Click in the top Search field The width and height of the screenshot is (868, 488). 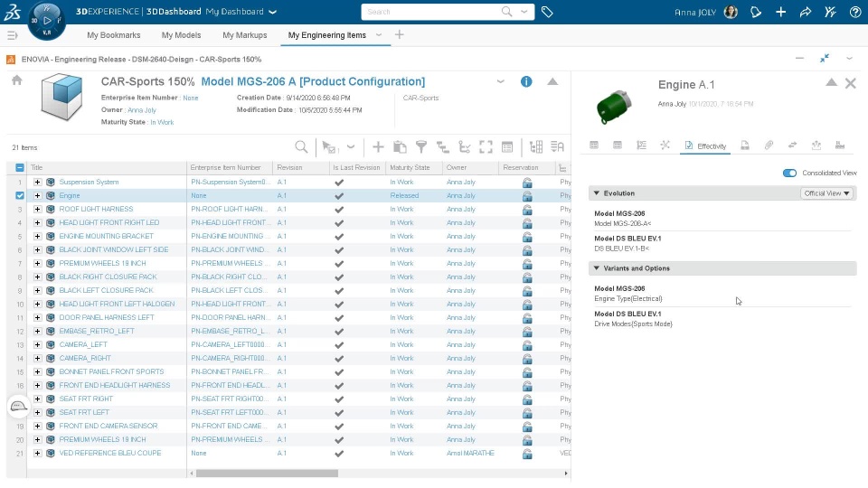point(432,12)
